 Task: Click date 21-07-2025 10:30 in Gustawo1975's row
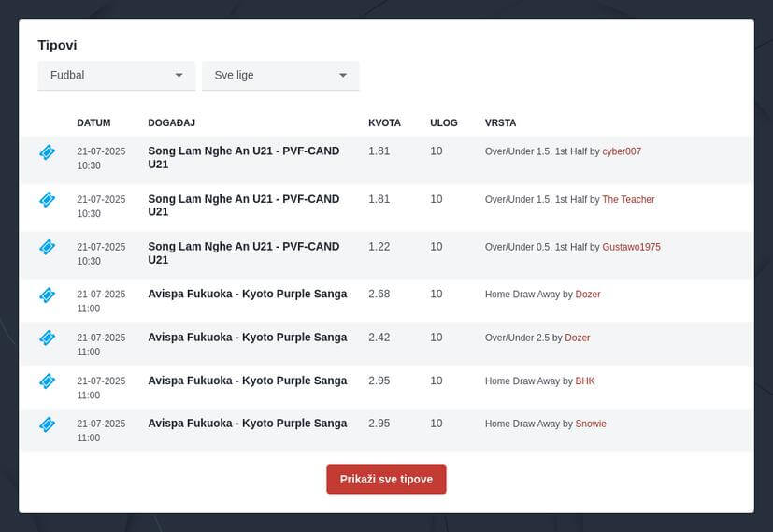click(101, 253)
